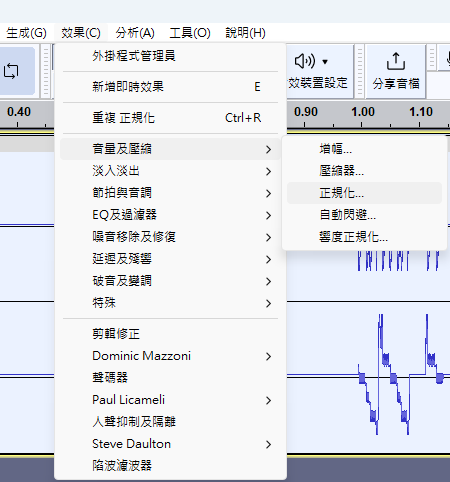This screenshot has height=482, width=450.
Task: Expand the Steve Daulton submenu
Action: point(170,444)
